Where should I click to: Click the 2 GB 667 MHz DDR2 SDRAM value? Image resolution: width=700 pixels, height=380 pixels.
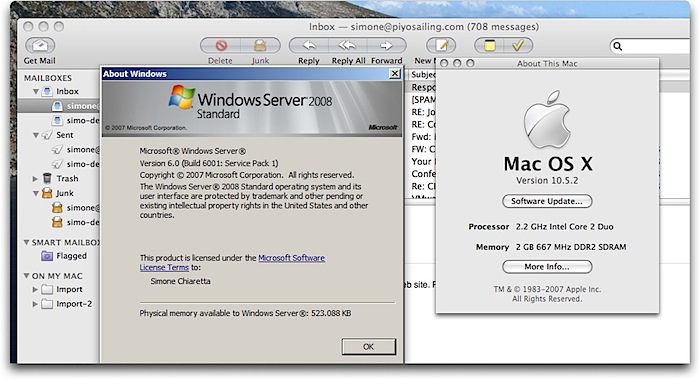point(571,247)
